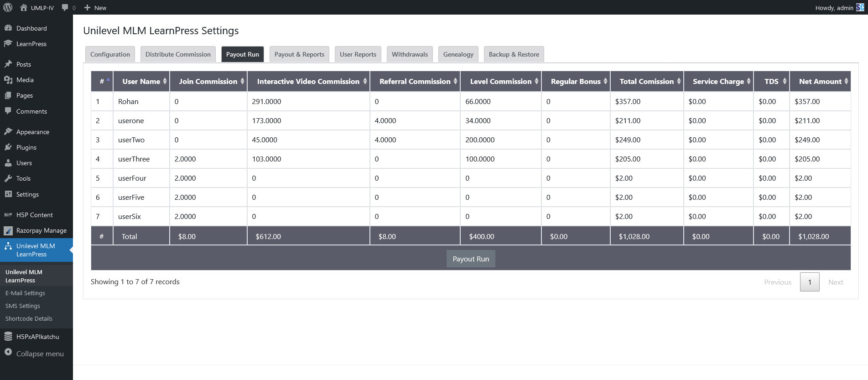Click the 200.0000 level commission value

click(x=480, y=140)
